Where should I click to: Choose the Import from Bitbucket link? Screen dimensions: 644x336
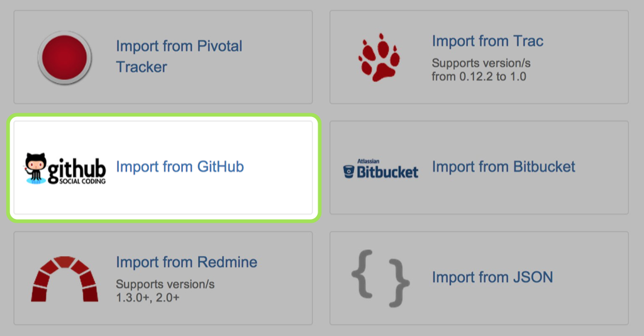coord(504,167)
